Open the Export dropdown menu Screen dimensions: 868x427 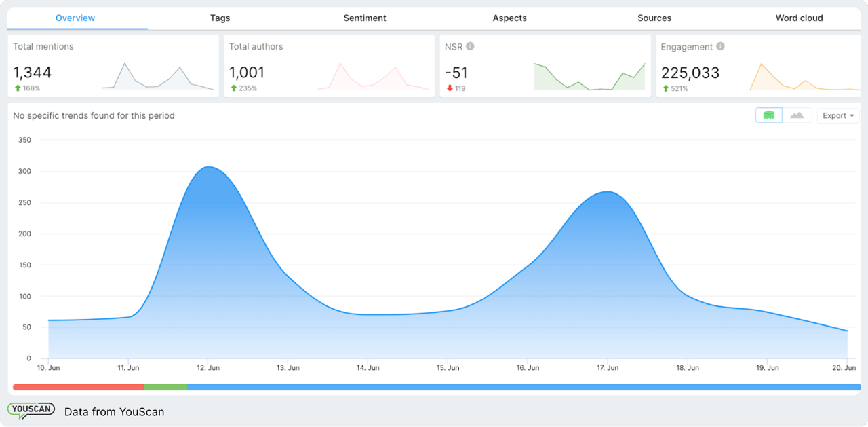click(838, 115)
